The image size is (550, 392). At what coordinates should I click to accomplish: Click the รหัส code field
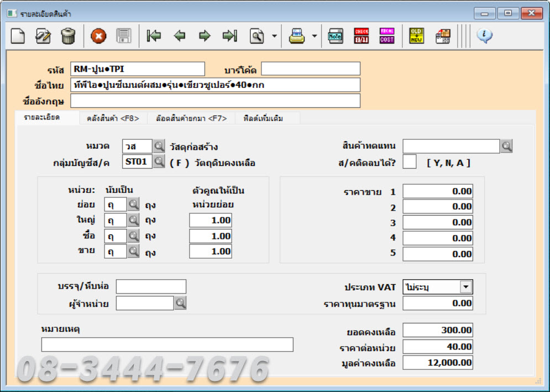point(138,69)
